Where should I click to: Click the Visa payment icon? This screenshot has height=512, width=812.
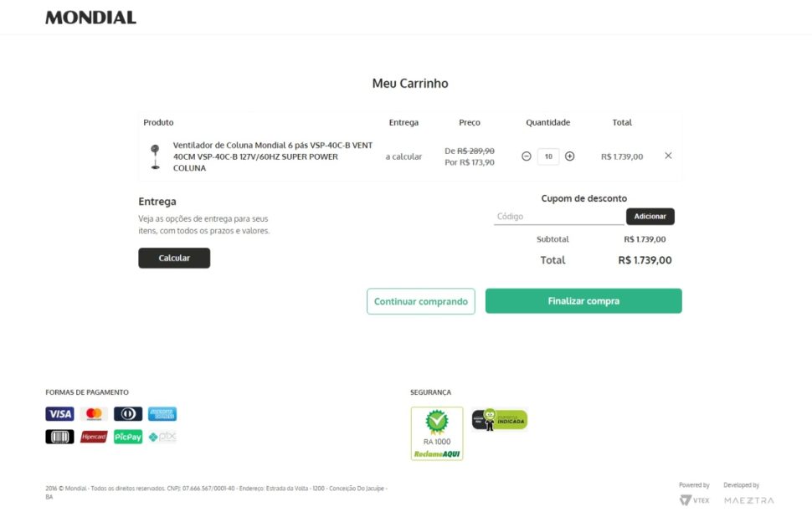coord(59,413)
